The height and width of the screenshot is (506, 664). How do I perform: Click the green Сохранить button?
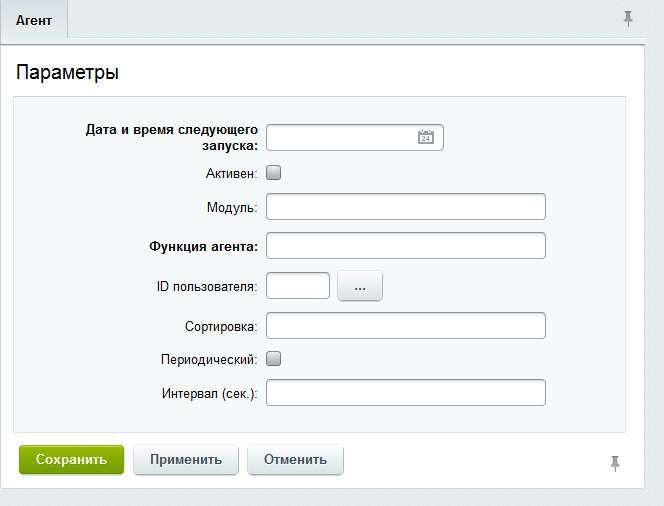pyautogui.click(x=71, y=459)
